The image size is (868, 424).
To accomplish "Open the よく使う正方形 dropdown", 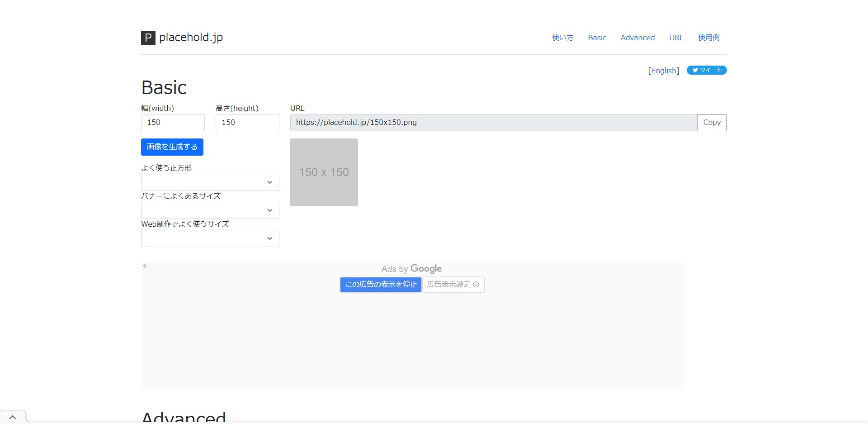I will click(210, 182).
